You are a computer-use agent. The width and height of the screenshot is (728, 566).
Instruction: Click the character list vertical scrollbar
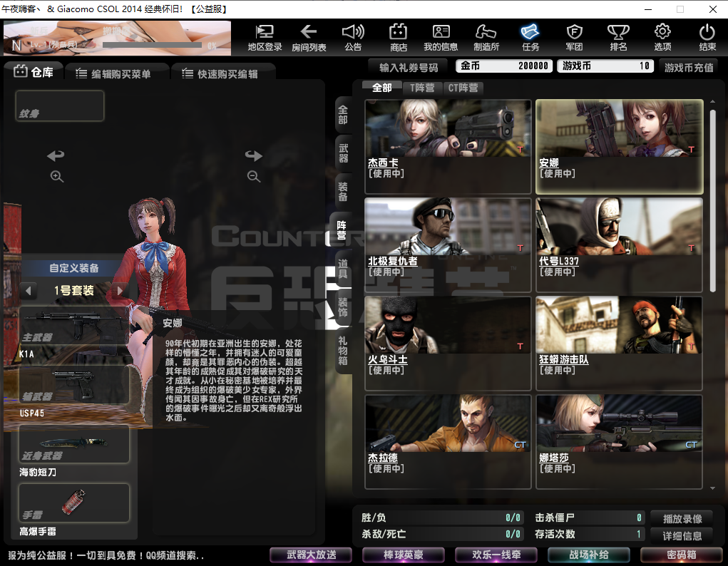[x=712, y=200]
